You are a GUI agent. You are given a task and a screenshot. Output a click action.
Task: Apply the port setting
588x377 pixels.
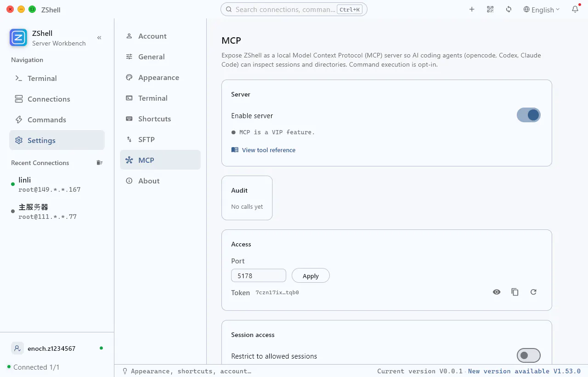click(x=311, y=276)
